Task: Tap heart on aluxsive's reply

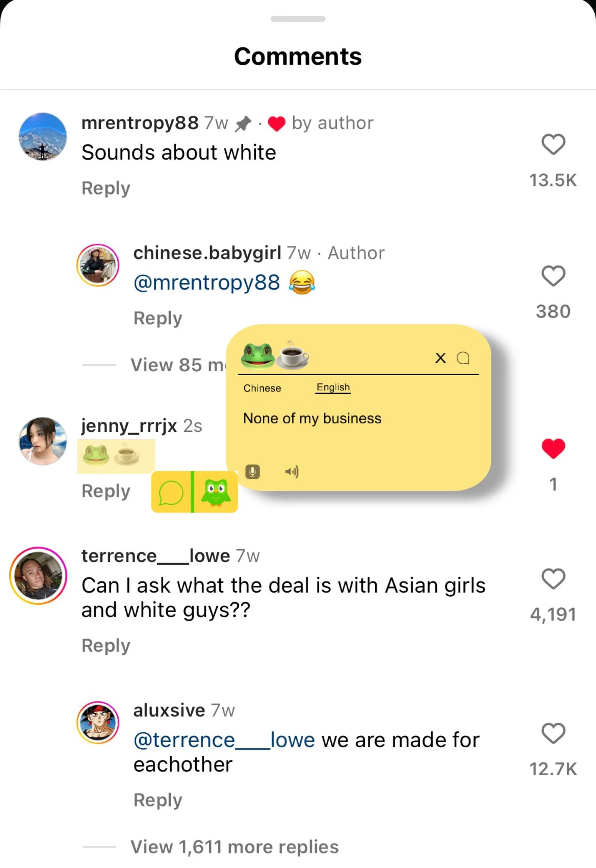Action: (553, 733)
